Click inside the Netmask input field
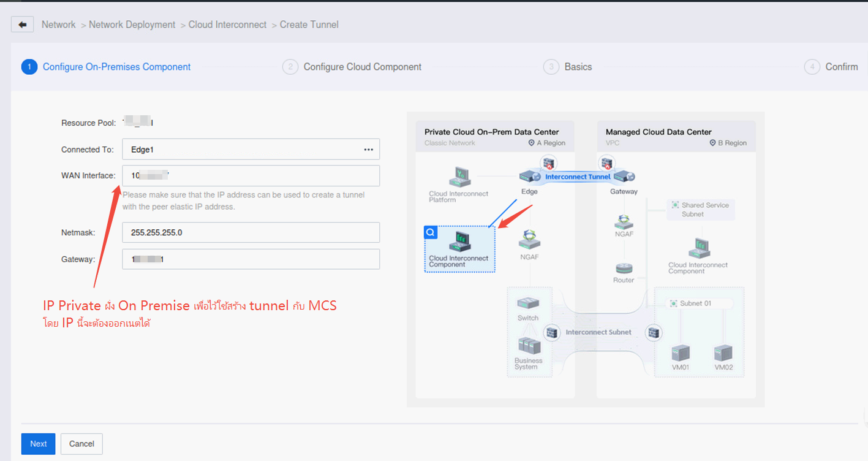The width and height of the screenshot is (868, 461). click(x=251, y=232)
